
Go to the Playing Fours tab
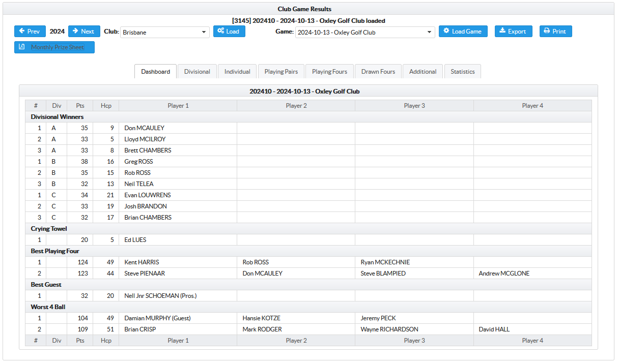coord(329,72)
